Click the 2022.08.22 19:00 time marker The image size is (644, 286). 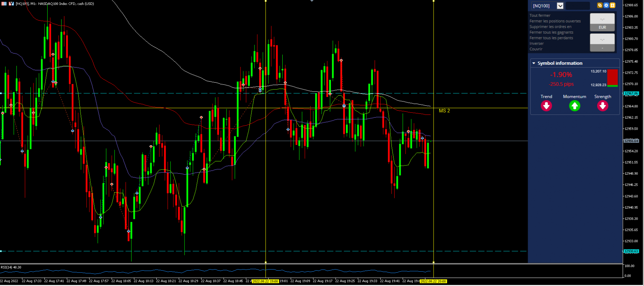click(x=265, y=281)
